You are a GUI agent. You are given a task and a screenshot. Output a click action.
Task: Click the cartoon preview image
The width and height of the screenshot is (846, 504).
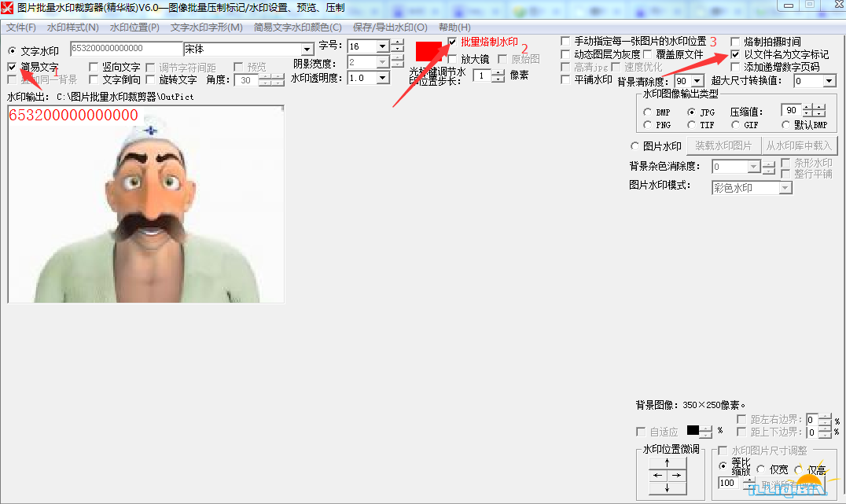[x=145, y=204]
